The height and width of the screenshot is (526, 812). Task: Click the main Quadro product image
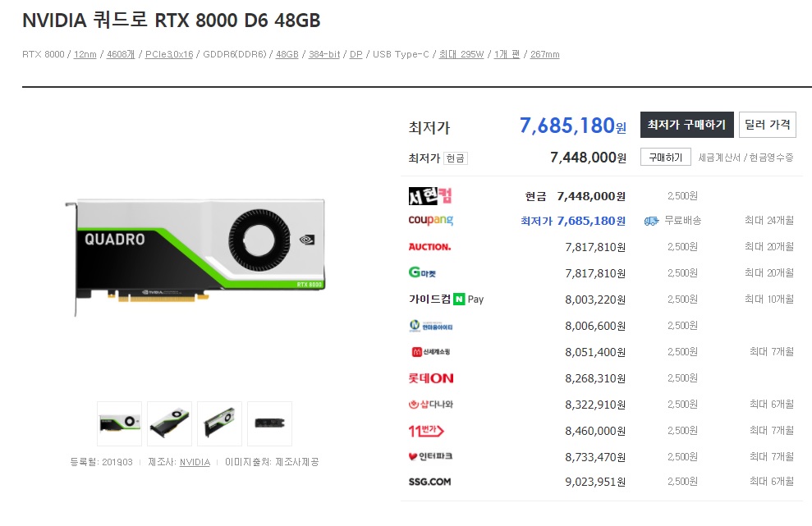coord(196,255)
